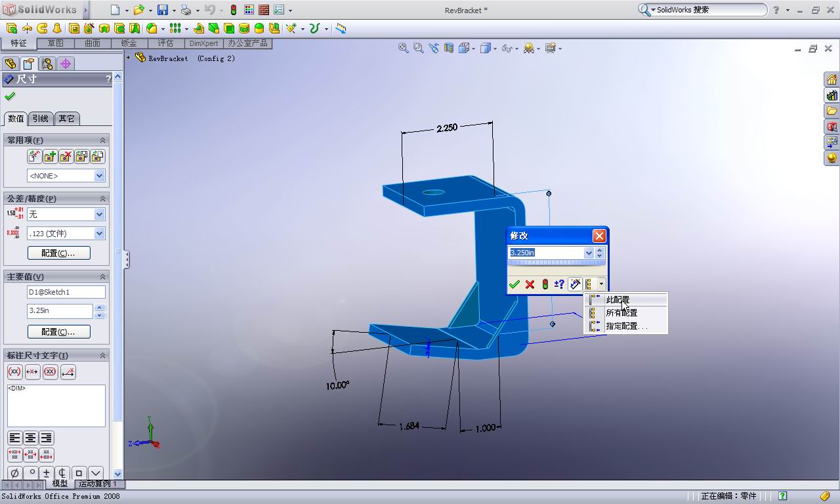This screenshot has width=840, height=504.
Task: Click 配置(C)... button under 公差/精度
Action: tap(58, 253)
